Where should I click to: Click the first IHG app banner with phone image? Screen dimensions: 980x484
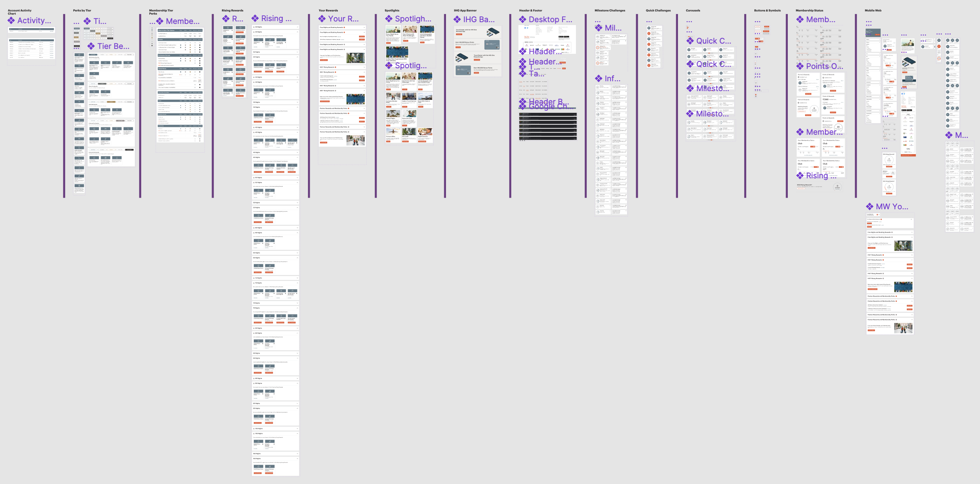pos(477,32)
